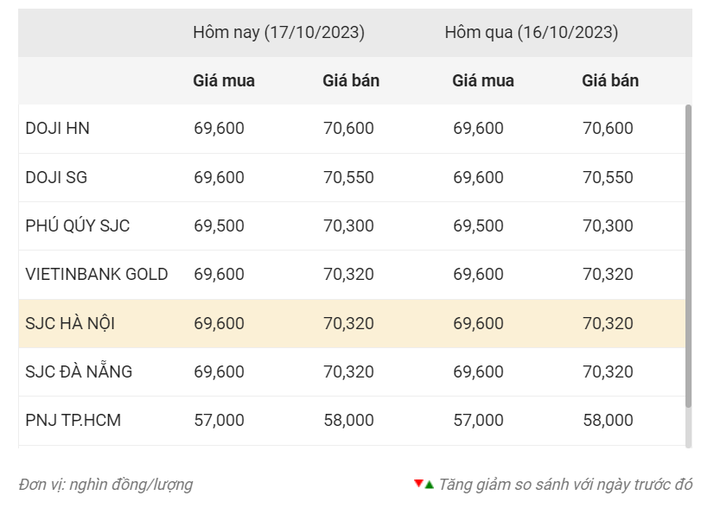Select the PNJ TP.HCM row
Viewport: 720px width, 508px height.
pos(352,421)
